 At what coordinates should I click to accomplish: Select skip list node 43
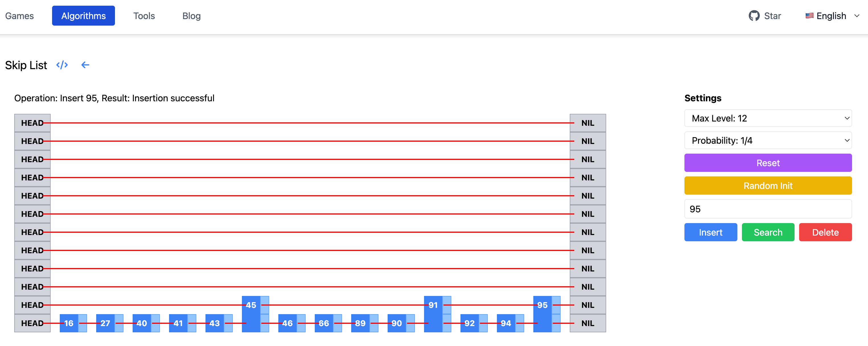pos(219,324)
